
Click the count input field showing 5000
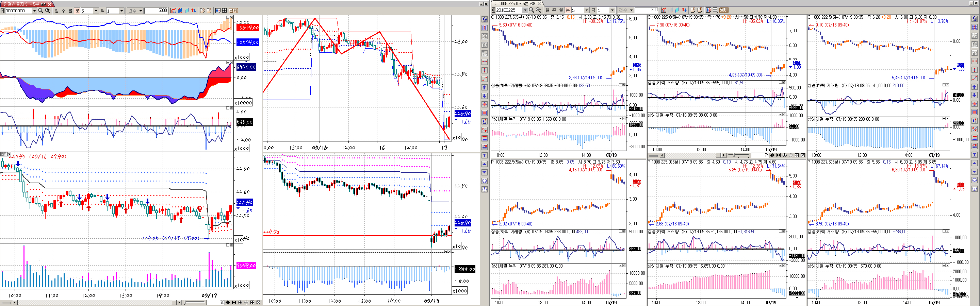[x=156, y=11]
